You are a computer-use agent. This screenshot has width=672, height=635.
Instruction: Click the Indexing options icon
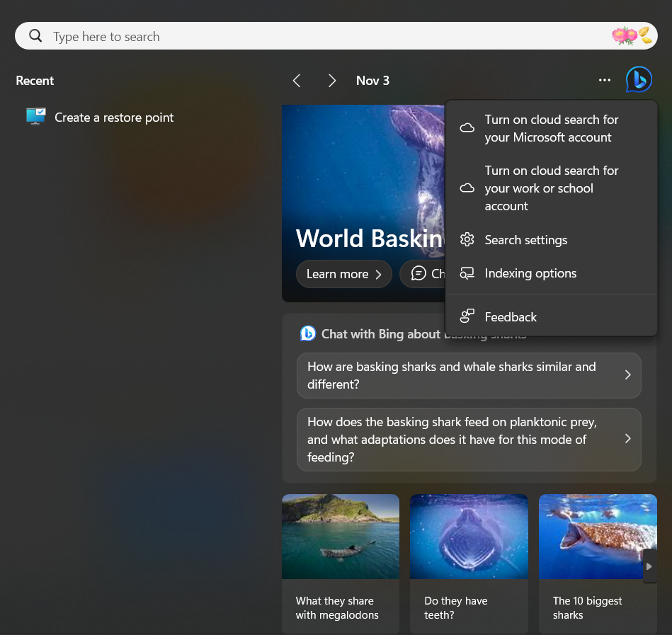[x=467, y=273]
